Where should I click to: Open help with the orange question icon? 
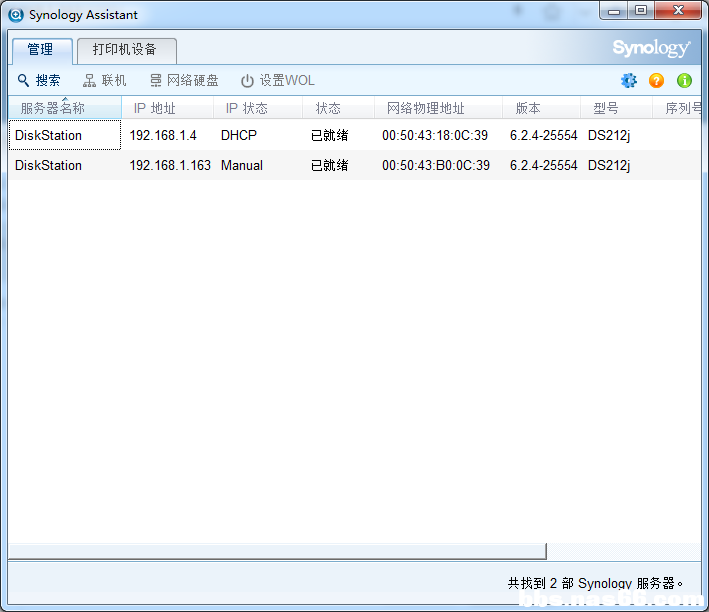pos(656,81)
